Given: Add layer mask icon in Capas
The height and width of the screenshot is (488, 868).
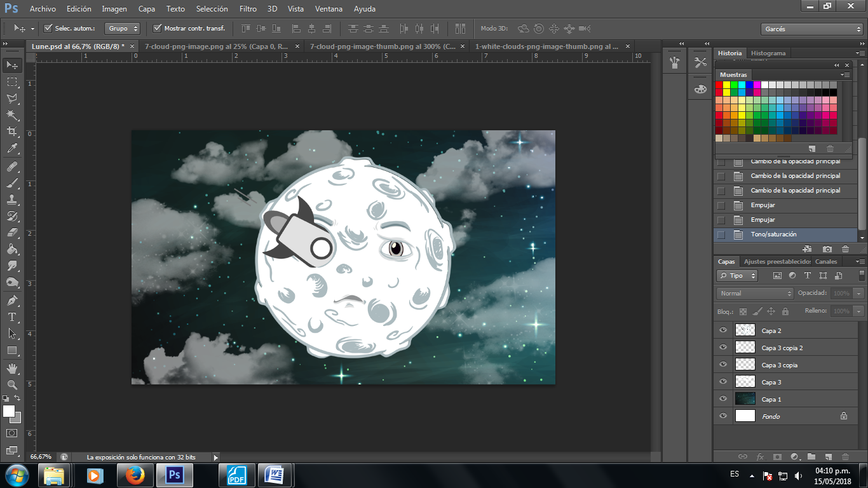Looking at the screenshot, I should [x=777, y=456].
